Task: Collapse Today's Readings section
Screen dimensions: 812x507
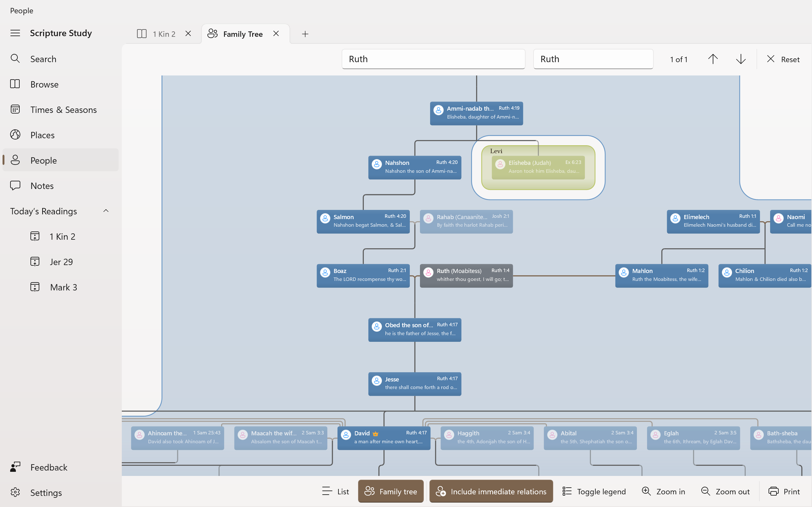Action: click(106, 211)
